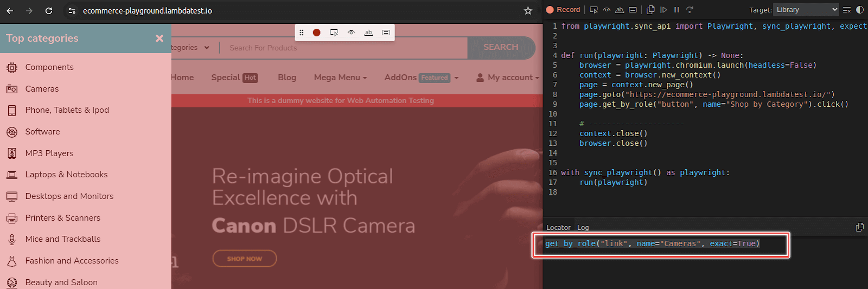Screen dimensions: 868x289
Task: Expand the My account dropdown menu
Action: [508, 78]
